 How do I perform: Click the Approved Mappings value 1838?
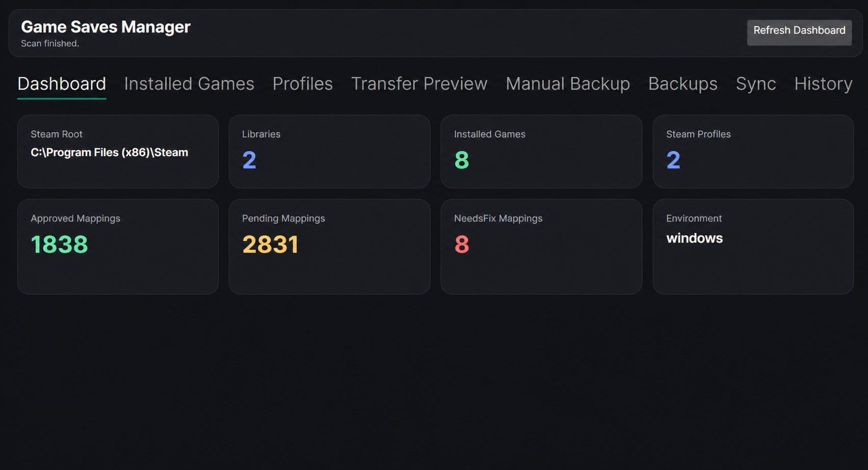pos(59,244)
